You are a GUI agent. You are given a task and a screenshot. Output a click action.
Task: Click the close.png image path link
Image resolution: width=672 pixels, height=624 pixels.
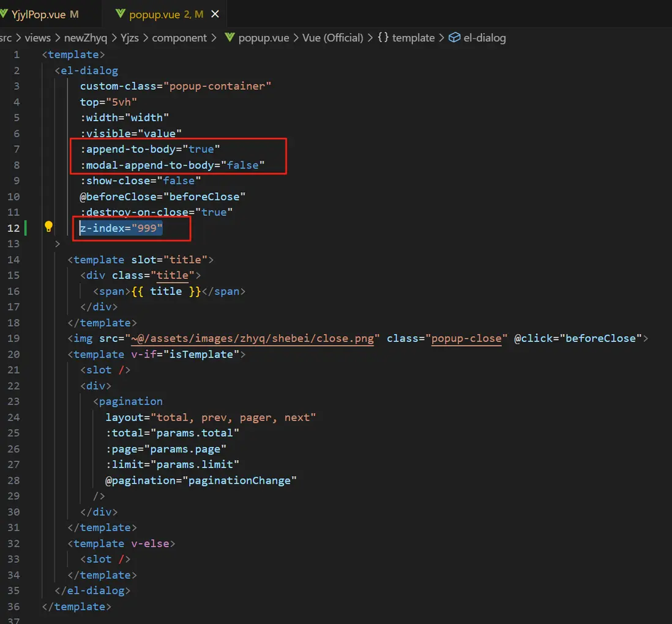(252, 338)
